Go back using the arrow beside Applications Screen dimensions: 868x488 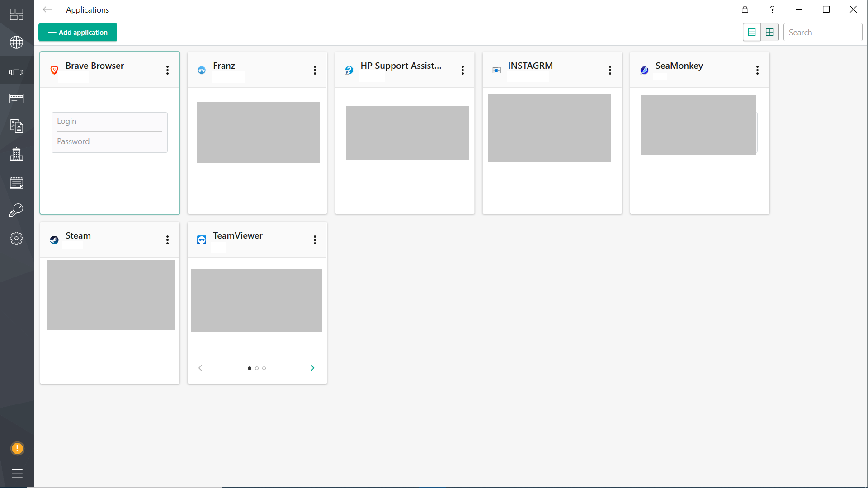(x=47, y=9)
